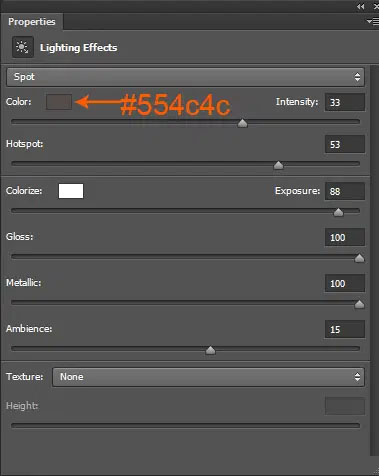Click the Hotspot value field

pos(345,144)
